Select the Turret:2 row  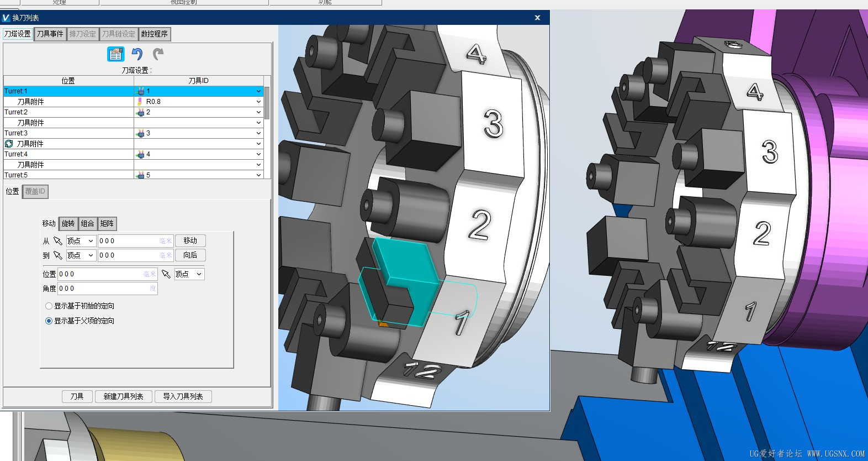point(134,112)
